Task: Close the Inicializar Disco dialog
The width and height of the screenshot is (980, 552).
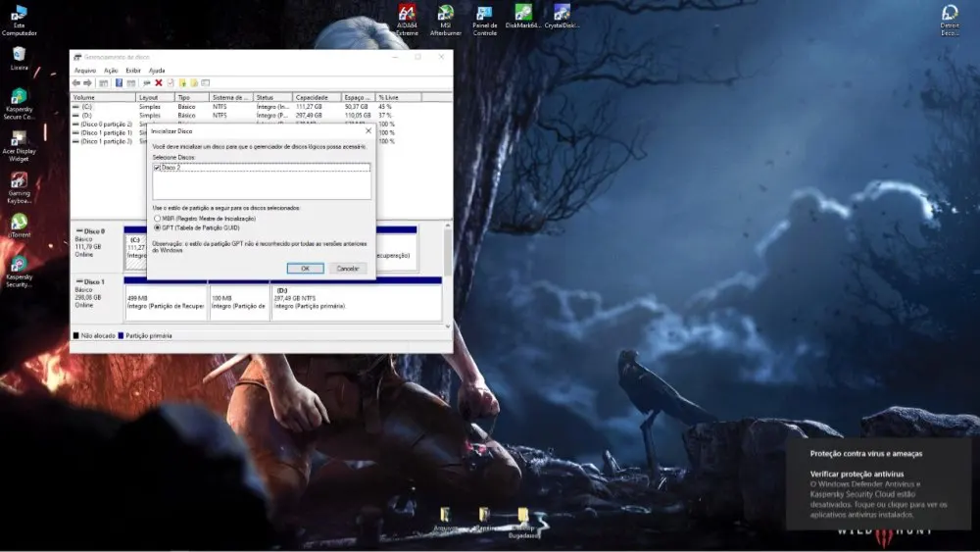Action: tap(368, 131)
